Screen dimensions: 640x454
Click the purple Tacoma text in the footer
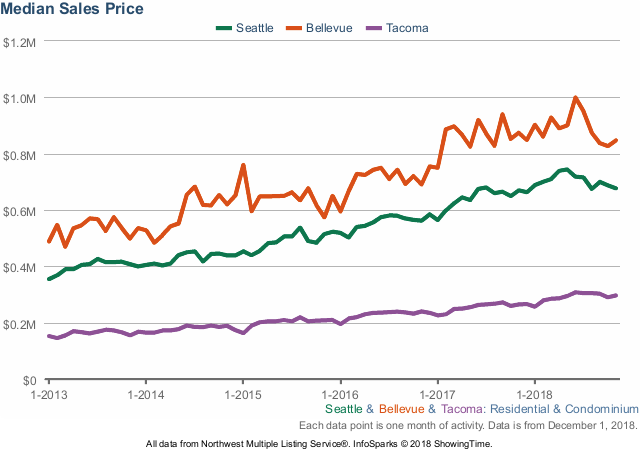462,409
